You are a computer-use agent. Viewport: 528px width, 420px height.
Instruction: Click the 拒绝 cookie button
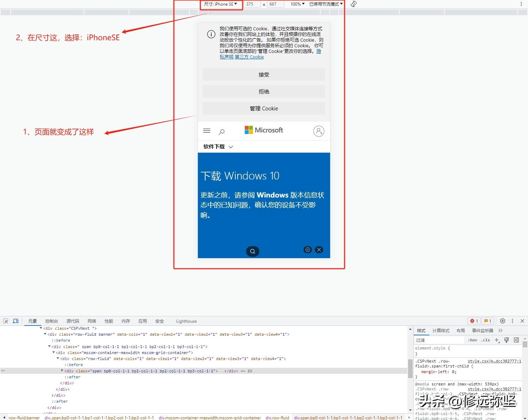pyautogui.click(x=264, y=91)
